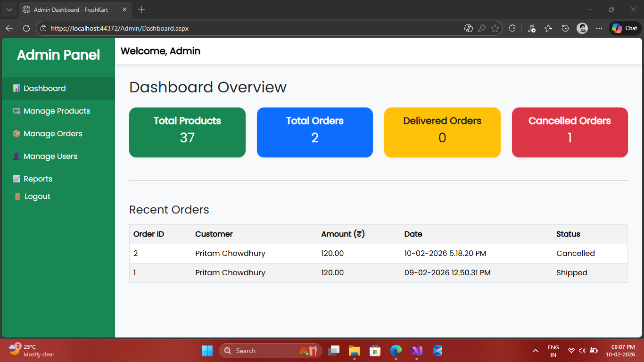
Task: Click the Total Products green card
Action: (x=187, y=132)
